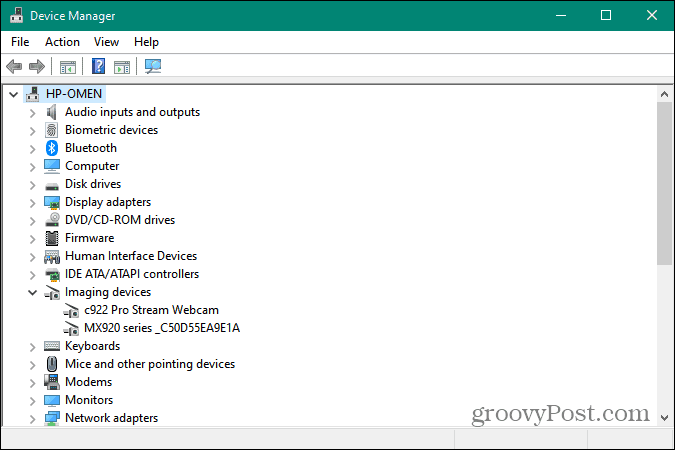This screenshot has height=450, width=675.
Task: Click Show/Hide Console Tree toolbar icon
Action: tap(68, 67)
